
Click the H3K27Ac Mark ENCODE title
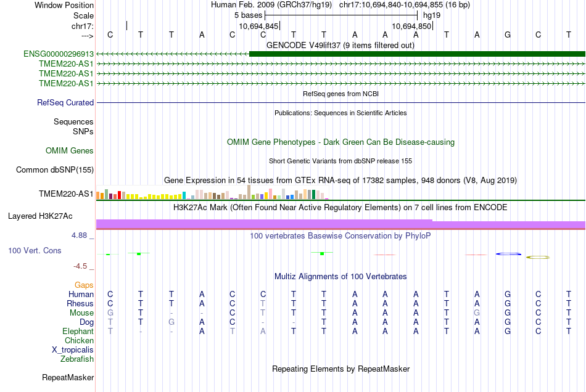tap(340, 208)
